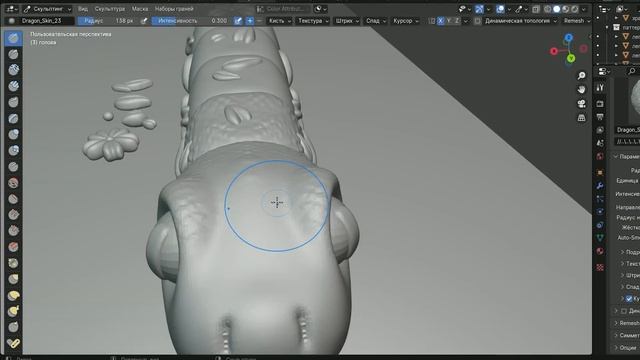Switch to wireframe viewport shading
This screenshot has width=640, height=360.
point(548,9)
